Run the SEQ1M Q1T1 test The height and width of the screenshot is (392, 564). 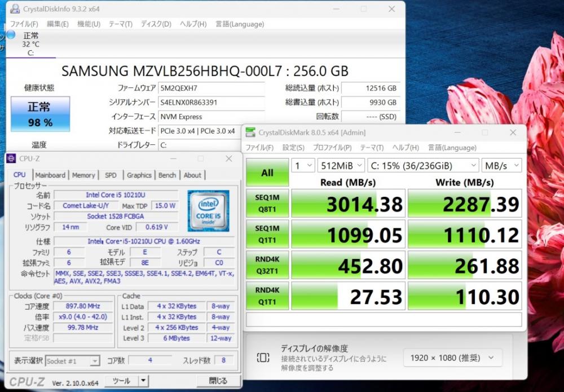click(267, 234)
